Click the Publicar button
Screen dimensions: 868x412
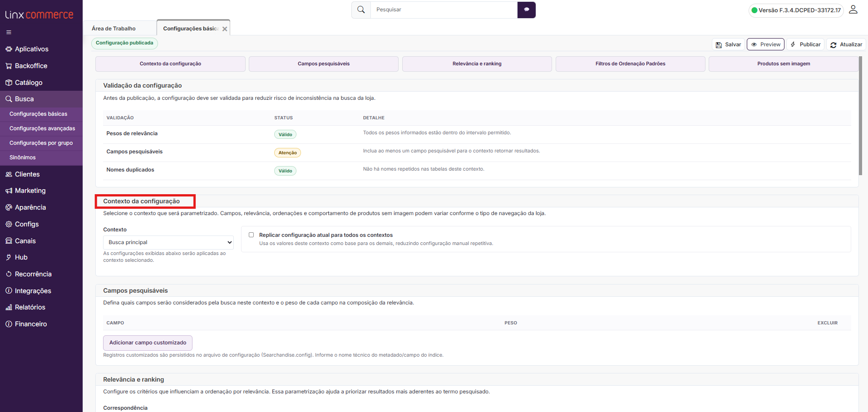click(x=805, y=44)
